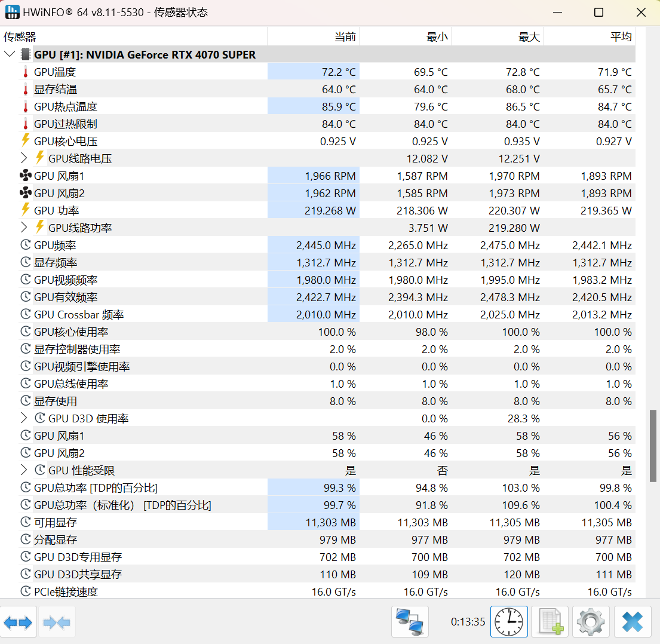Click the HWiNFO logo in the title bar
Viewport: 660px width, 644px height.
pyautogui.click(x=12, y=11)
